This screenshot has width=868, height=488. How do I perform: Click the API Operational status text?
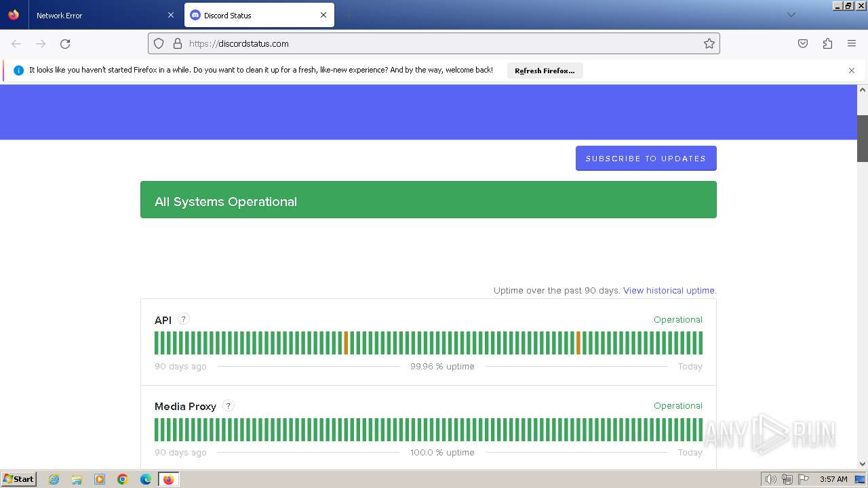point(677,319)
